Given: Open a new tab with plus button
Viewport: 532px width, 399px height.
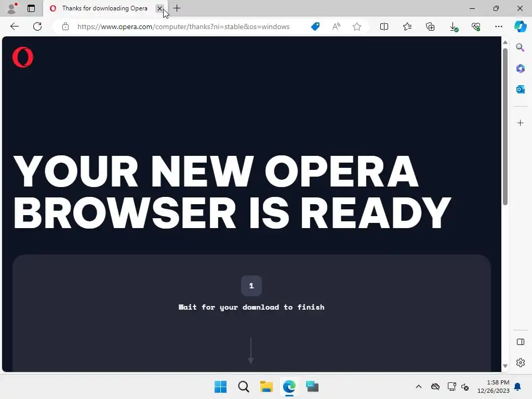Looking at the screenshot, I should [177, 8].
